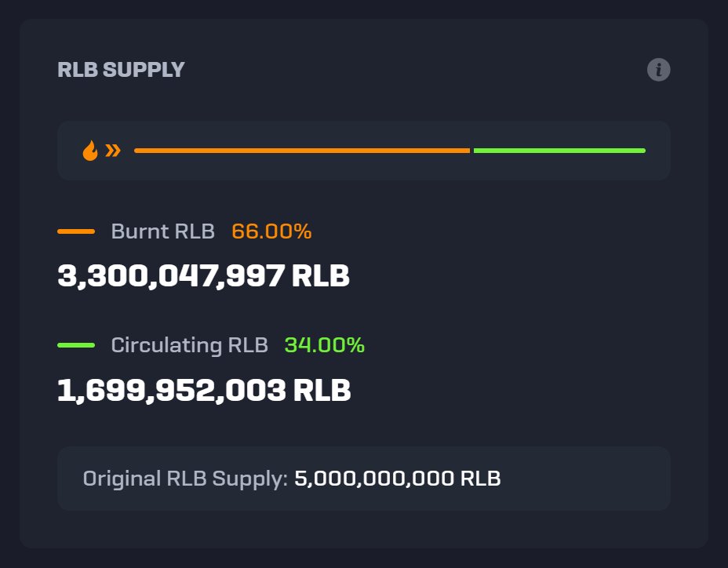Click the orange segment of the supply bar
The height and width of the screenshot is (568, 728).
pos(302,150)
